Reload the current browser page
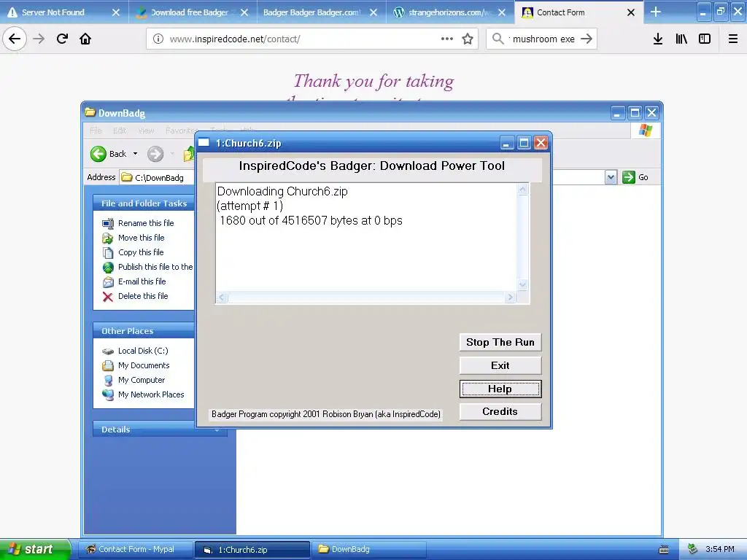Image resolution: width=747 pixels, height=560 pixels. (x=62, y=39)
